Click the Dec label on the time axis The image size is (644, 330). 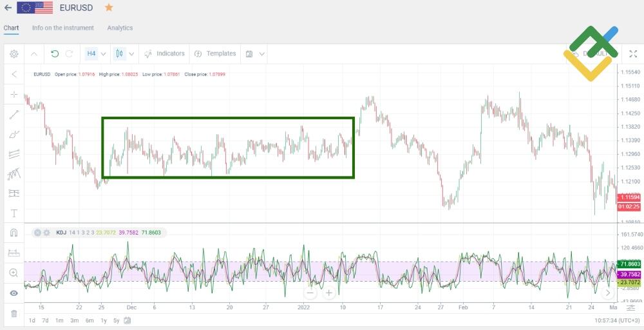pos(131,307)
